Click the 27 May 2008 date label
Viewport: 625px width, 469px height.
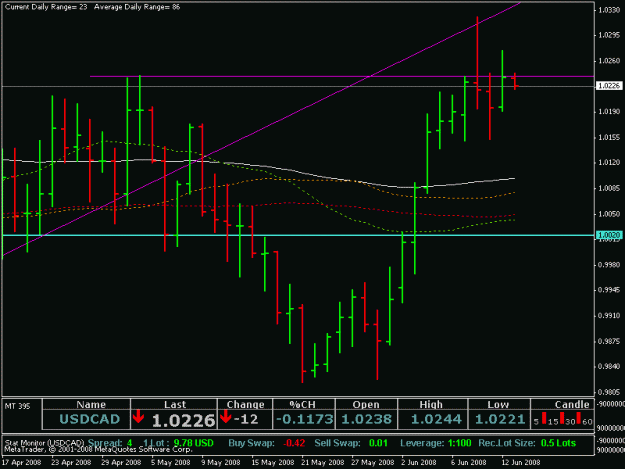coord(372,463)
